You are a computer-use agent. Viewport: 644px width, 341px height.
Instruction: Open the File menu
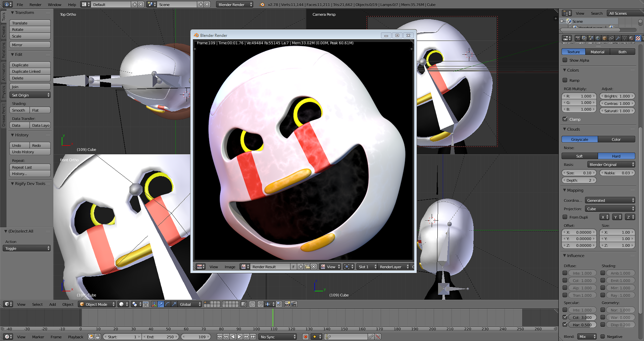pyautogui.click(x=20, y=5)
